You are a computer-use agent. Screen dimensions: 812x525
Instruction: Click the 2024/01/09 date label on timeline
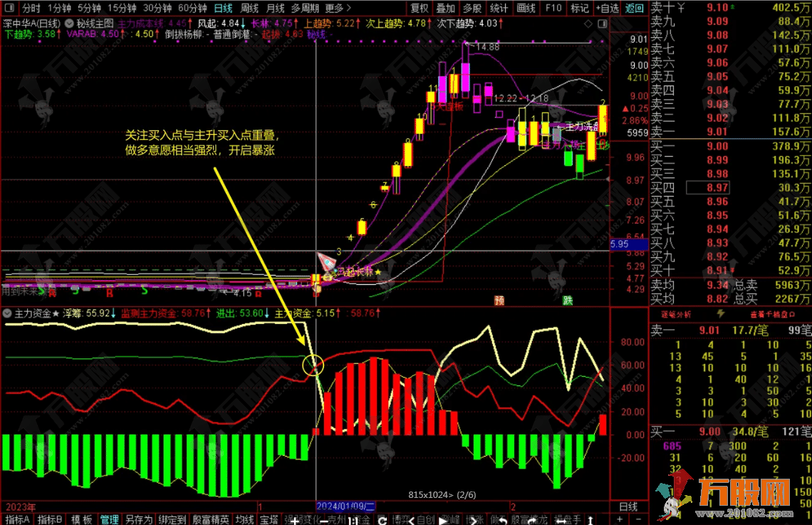(x=345, y=506)
